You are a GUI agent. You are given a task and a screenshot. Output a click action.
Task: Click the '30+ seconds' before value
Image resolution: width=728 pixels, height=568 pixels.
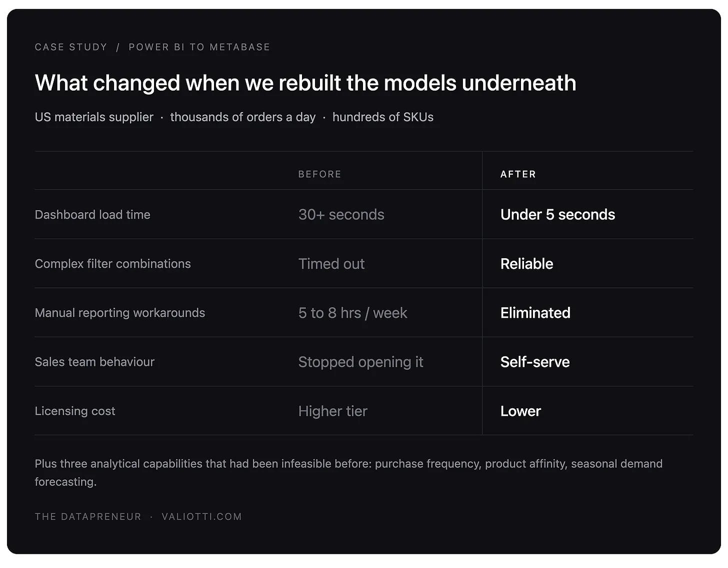point(341,215)
